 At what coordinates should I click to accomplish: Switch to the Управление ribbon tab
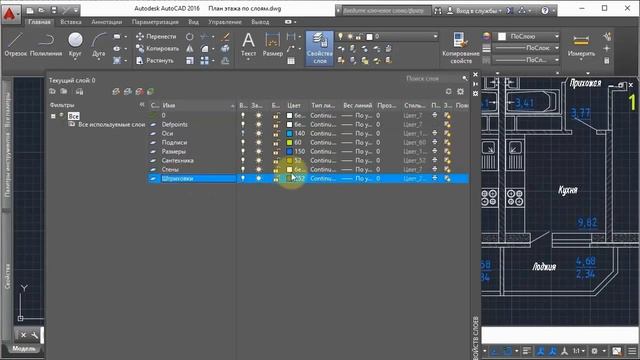(x=225, y=22)
